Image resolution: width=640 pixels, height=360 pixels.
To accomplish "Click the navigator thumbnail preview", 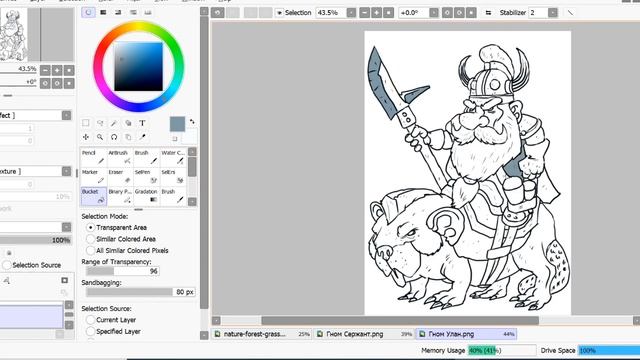I will coord(13,36).
